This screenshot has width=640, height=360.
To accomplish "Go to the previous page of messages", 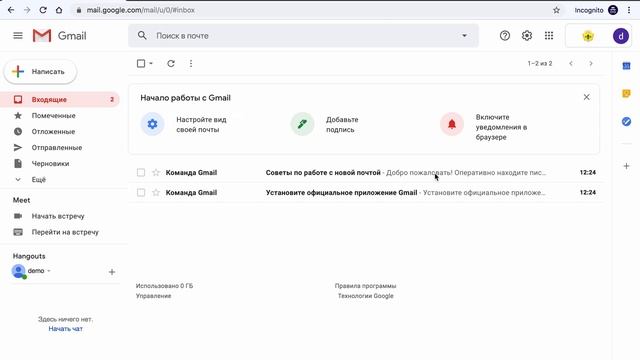I will click(x=571, y=63).
